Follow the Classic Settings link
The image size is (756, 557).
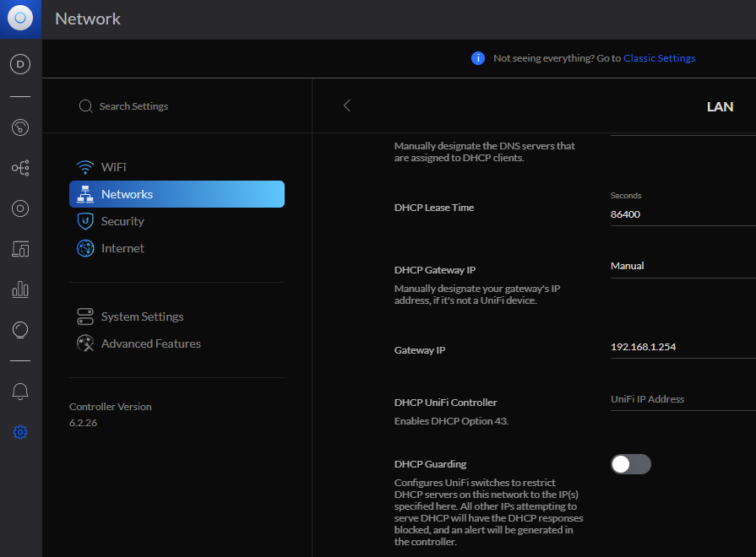pyautogui.click(x=659, y=58)
